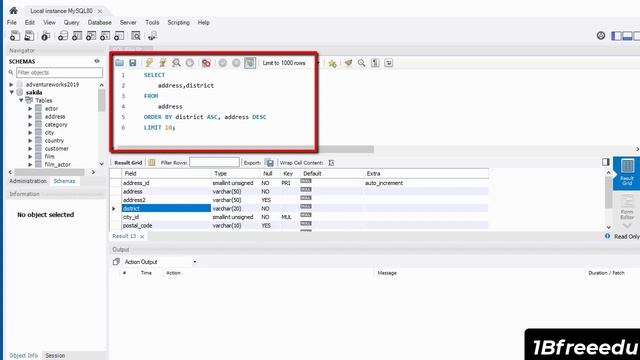Toggle word wrapping in the editor
640x360 pixels.
click(x=389, y=63)
